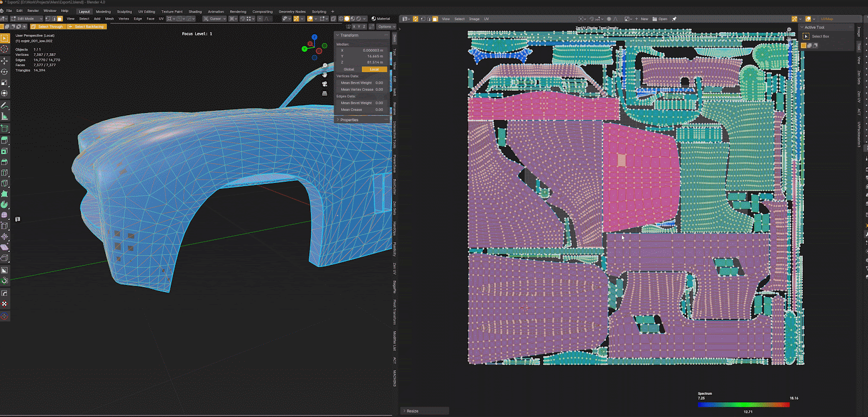This screenshot has width=868, height=417.
Task: Open the Edit Mode dropdown
Action: pos(27,19)
